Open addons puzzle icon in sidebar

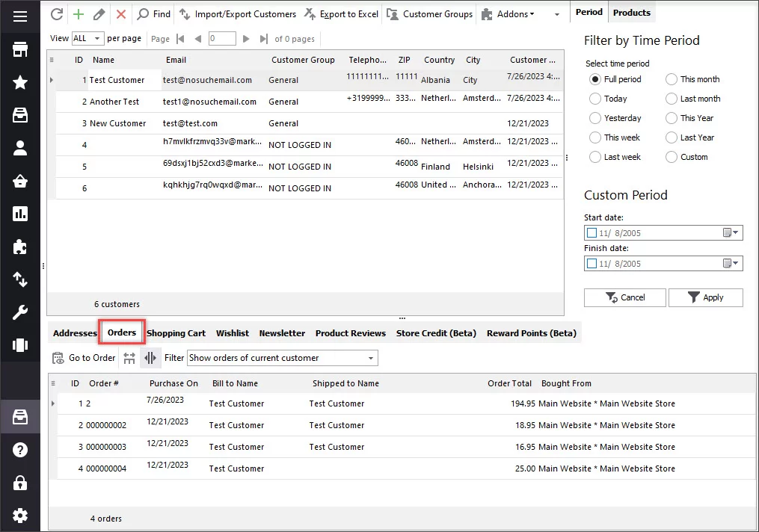[x=20, y=247]
